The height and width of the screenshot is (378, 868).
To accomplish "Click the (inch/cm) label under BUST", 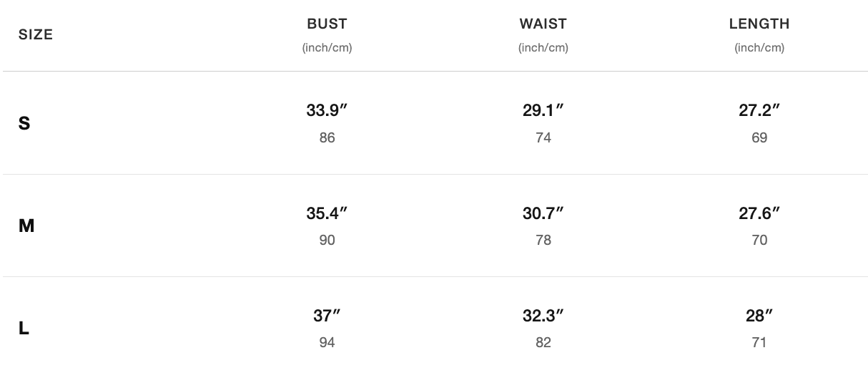I will pyautogui.click(x=327, y=48).
